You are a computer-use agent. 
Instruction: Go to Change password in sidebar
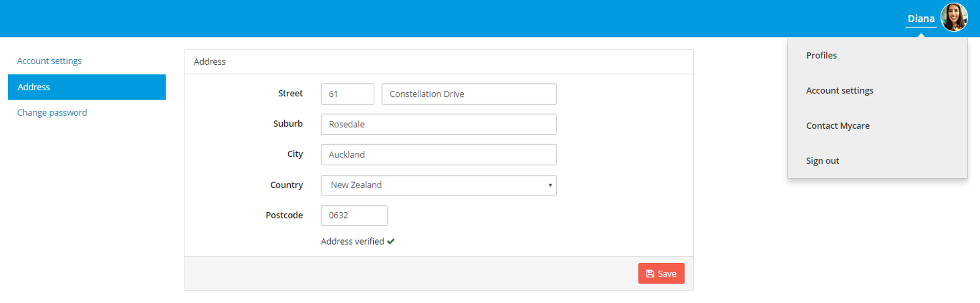click(52, 113)
